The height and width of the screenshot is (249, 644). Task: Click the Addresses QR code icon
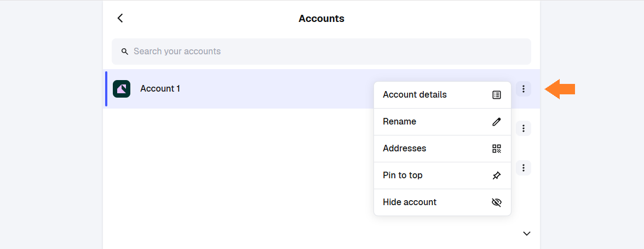(497, 149)
